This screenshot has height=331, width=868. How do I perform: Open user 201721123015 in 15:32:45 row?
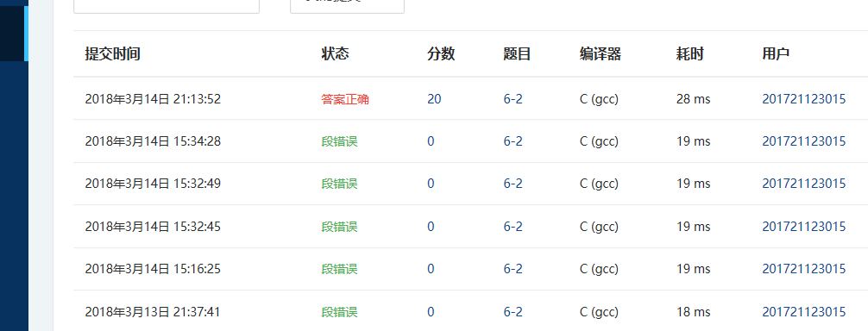click(x=804, y=227)
